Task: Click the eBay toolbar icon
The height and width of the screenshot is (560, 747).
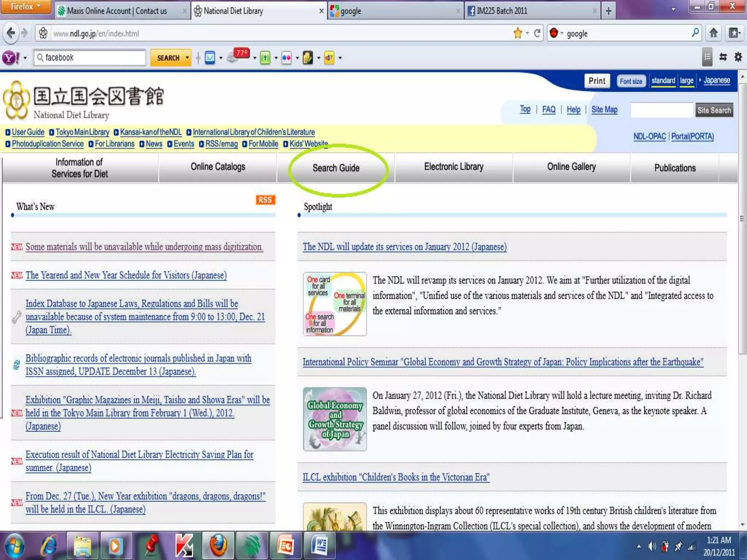Action: [x=329, y=58]
